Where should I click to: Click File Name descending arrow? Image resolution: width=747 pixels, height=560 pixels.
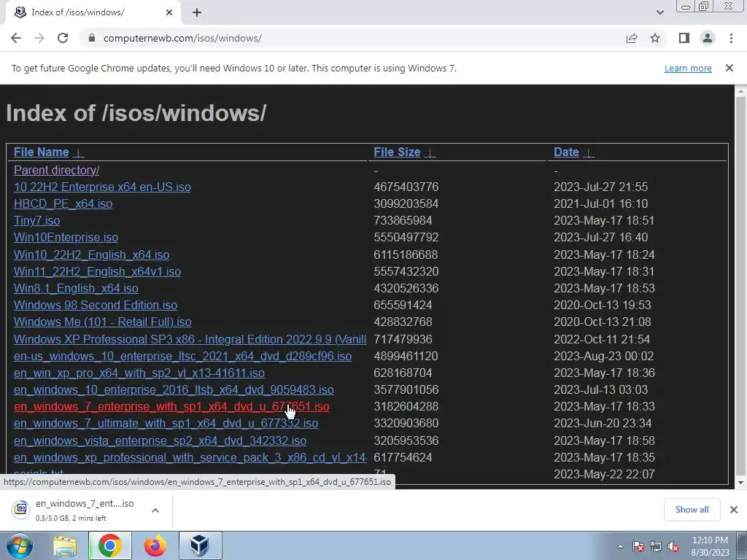click(79, 153)
